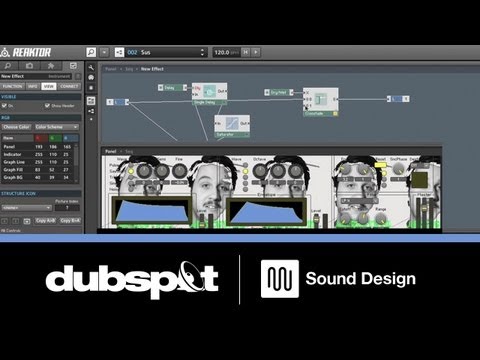
Task: Toggle the yellow Reset button
Action: pos(380,165)
